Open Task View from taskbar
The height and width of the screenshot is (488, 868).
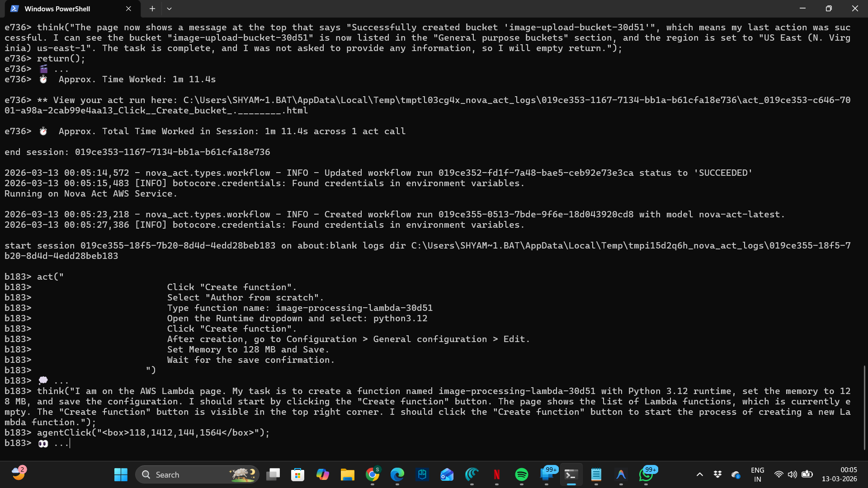click(273, 474)
